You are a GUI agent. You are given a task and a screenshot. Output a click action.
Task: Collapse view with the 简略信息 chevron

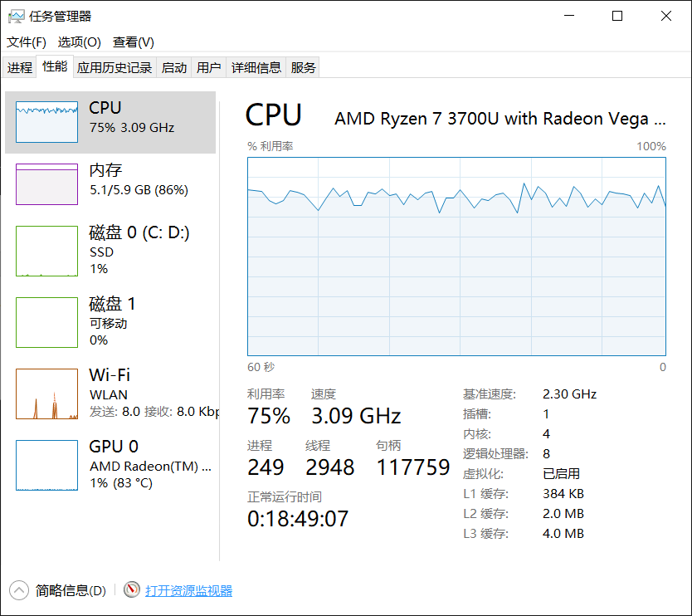click(x=19, y=590)
